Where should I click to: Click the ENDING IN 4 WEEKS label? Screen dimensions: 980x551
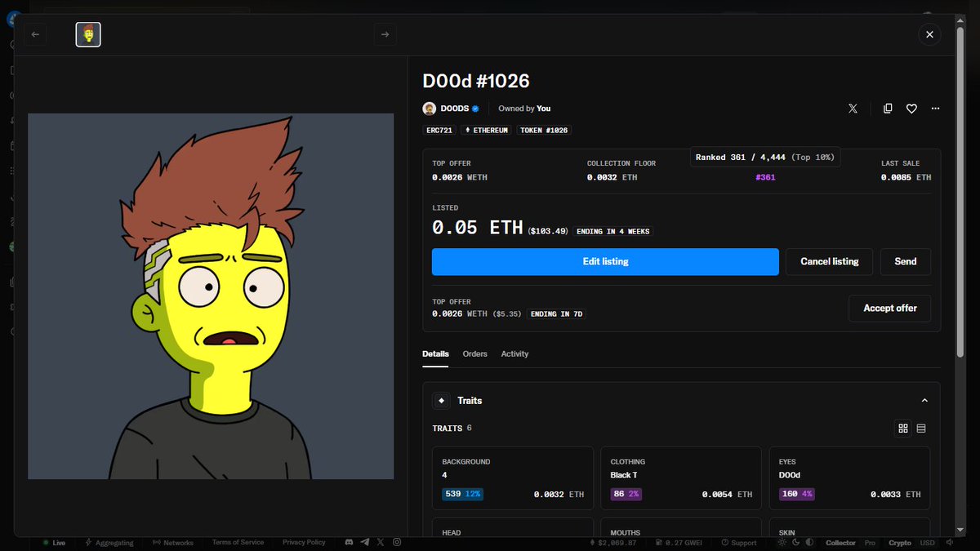pos(613,232)
